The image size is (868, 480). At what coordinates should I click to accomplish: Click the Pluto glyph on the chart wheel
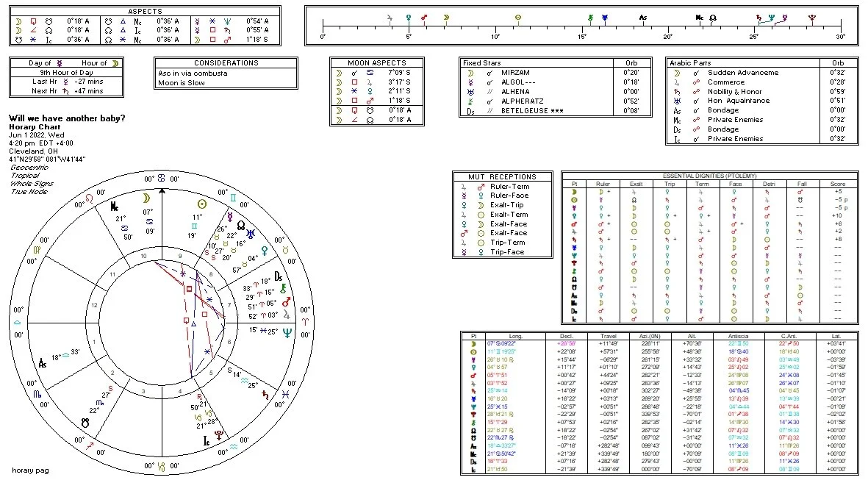(220, 434)
